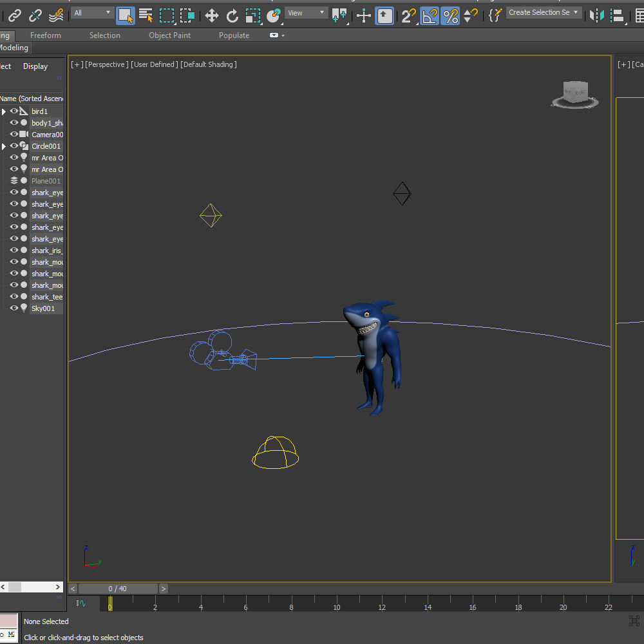The width and height of the screenshot is (644, 644).
Task: Click the Name sorted column header
Action: (x=32, y=99)
